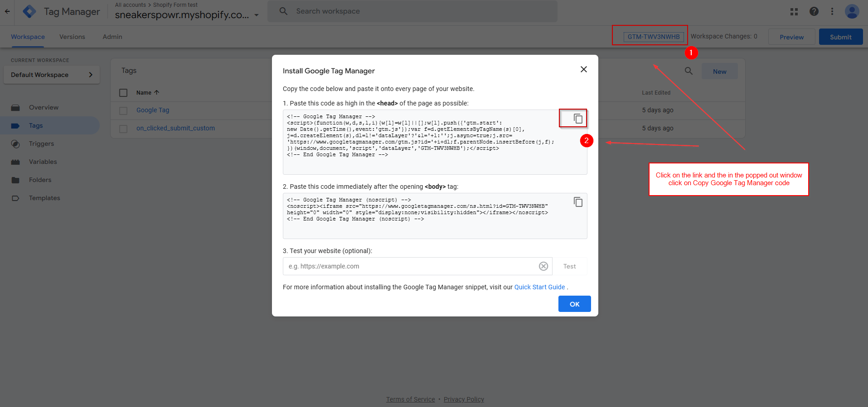Screen dimensions: 868x407
Task: Switch to the Versions tab
Action: [x=72, y=37]
